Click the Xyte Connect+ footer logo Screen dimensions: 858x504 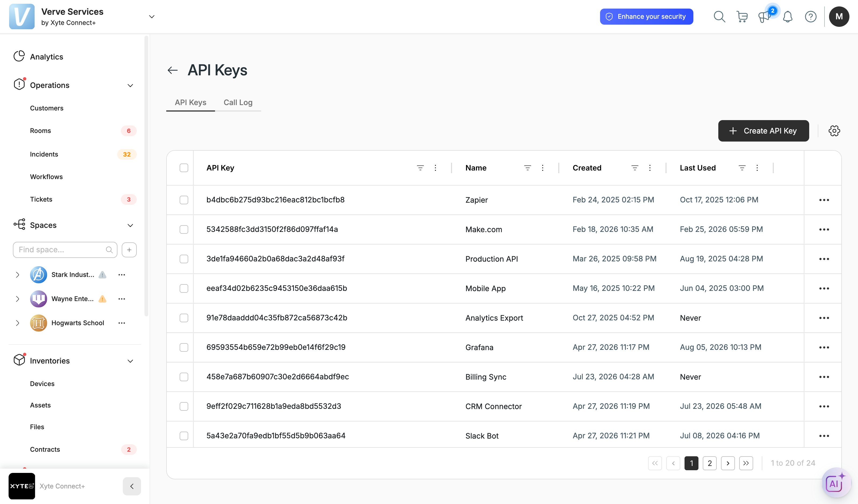point(22,486)
